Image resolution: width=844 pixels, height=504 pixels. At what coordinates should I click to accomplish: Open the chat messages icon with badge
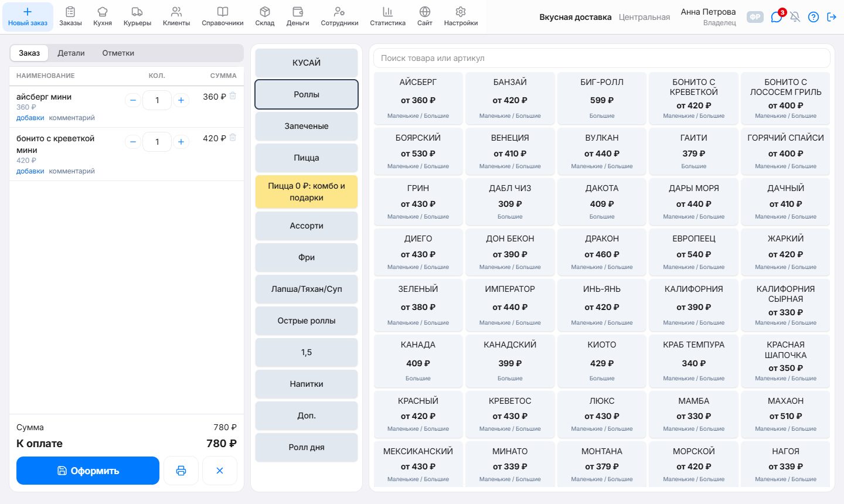coord(777,17)
